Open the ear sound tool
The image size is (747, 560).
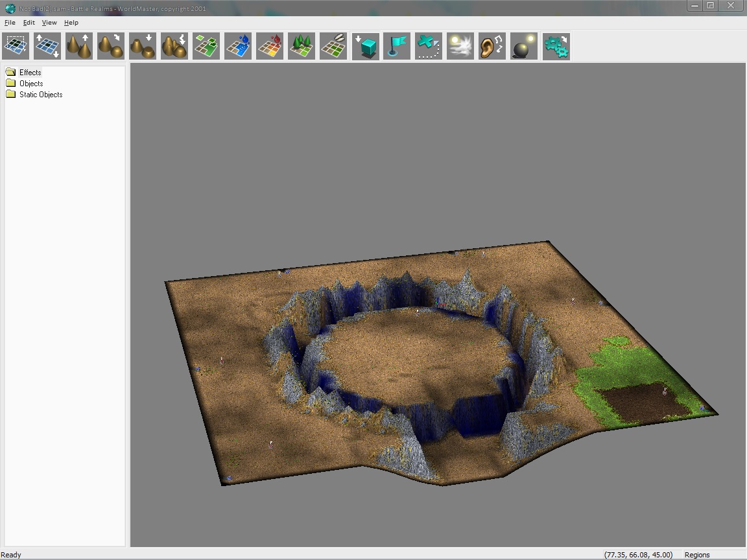pyautogui.click(x=492, y=46)
